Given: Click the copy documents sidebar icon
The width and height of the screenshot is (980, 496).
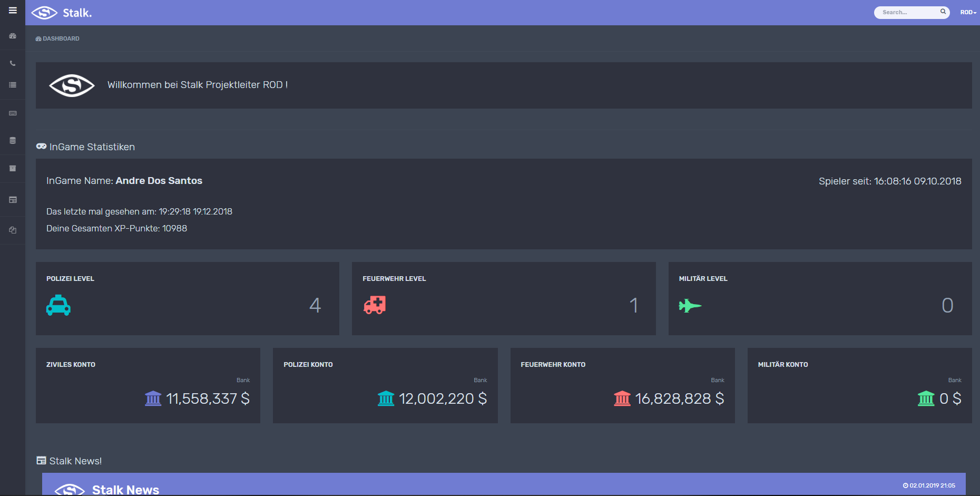Looking at the screenshot, I should pos(13,230).
